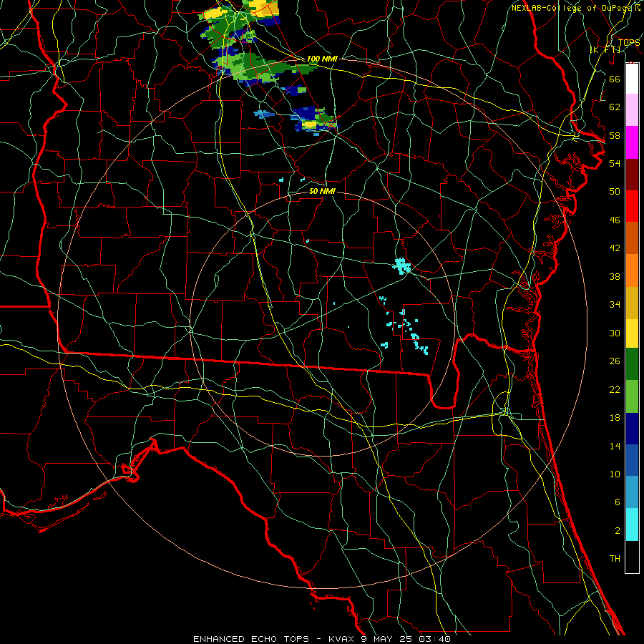Click the "K FT" units label

(x=605, y=50)
